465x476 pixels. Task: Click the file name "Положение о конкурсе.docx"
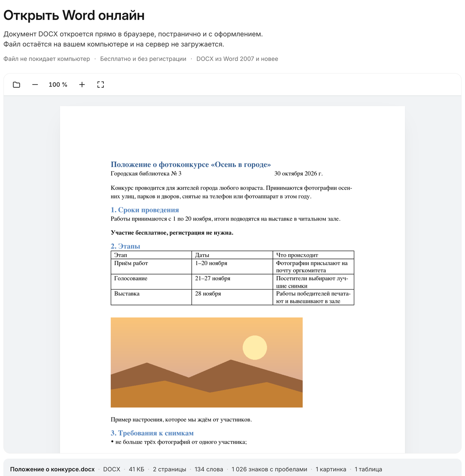coord(52,469)
